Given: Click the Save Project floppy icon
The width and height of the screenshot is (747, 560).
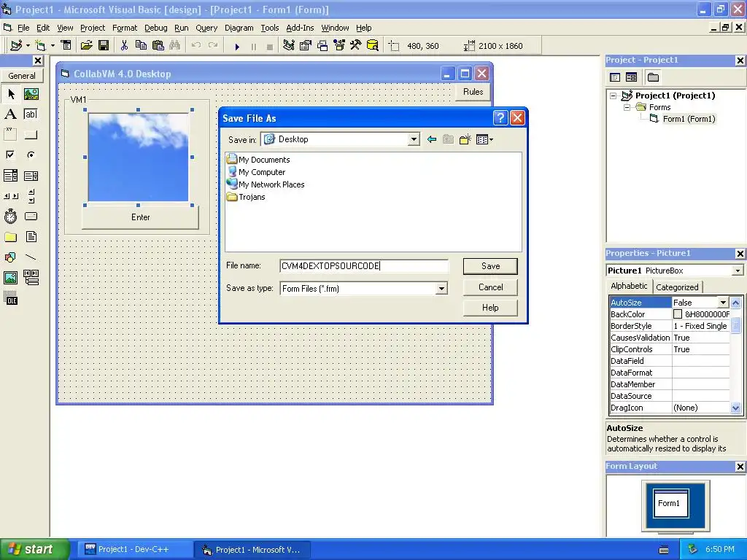Looking at the screenshot, I should (x=104, y=46).
